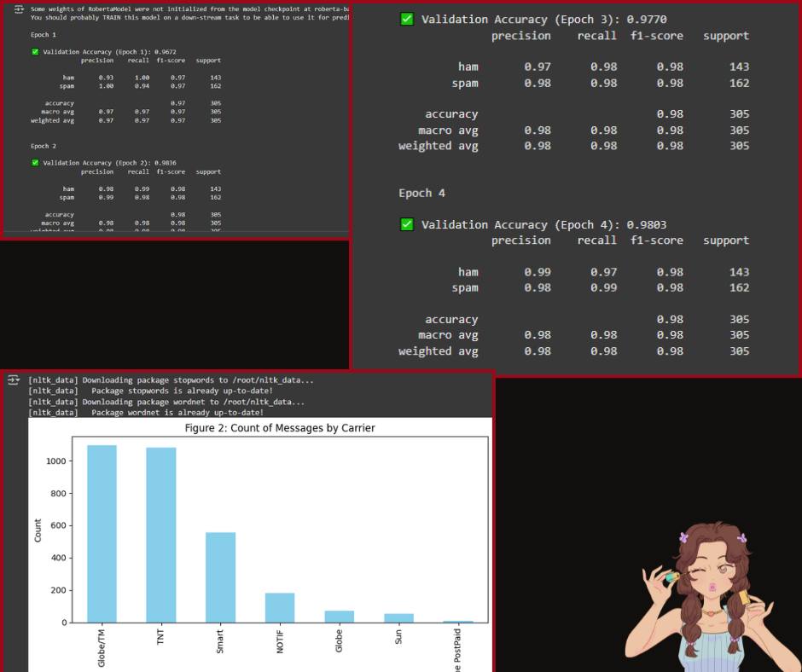The image size is (802, 672).
Task: Click ham precision 0.97 in the Epoch 3 table
Action: tap(538, 67)
